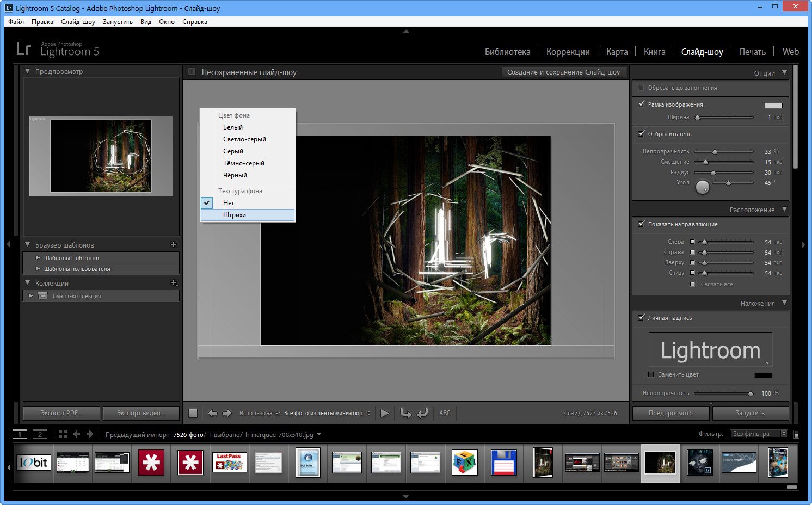This screenshot has height=505, width=812.
Task: Click Экспорт PDF button
Action: 61,413
